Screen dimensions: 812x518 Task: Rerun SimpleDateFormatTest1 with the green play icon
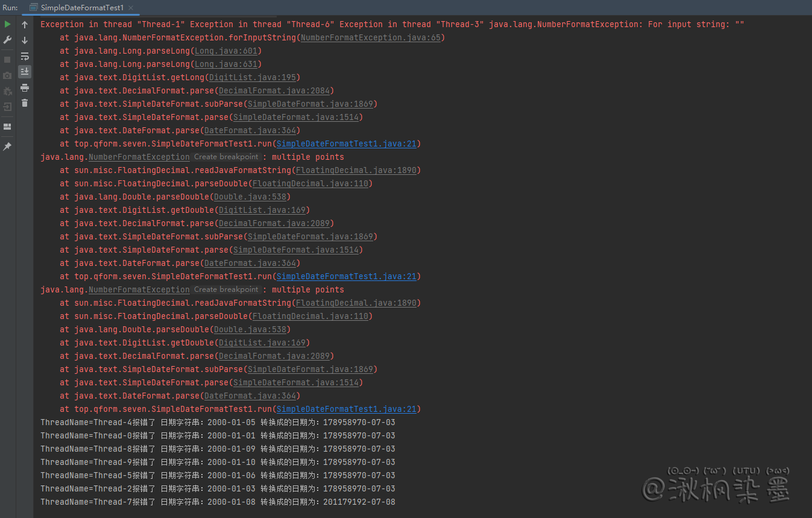(7, 25)
